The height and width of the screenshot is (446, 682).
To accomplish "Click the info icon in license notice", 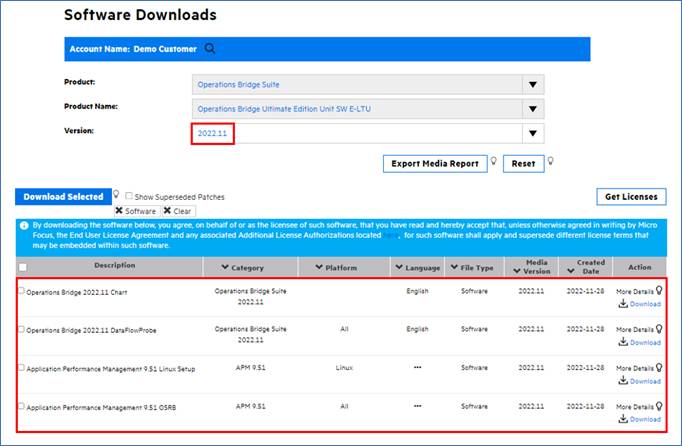I will coord(24,225).
